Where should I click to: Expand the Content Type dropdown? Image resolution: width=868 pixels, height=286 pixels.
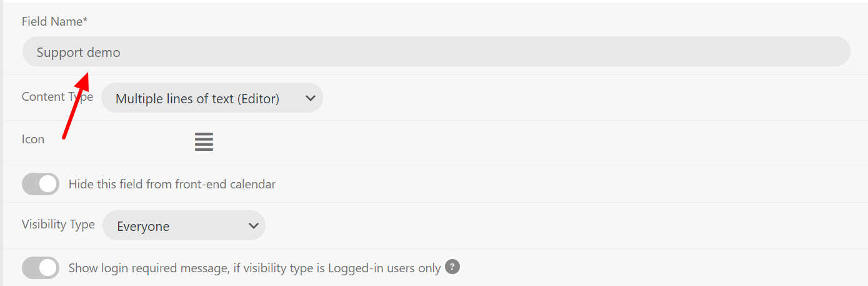tap(212, 98)
